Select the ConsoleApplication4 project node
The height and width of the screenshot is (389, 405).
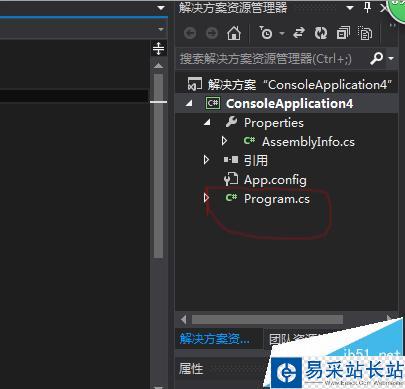click(x=289, y=103)
